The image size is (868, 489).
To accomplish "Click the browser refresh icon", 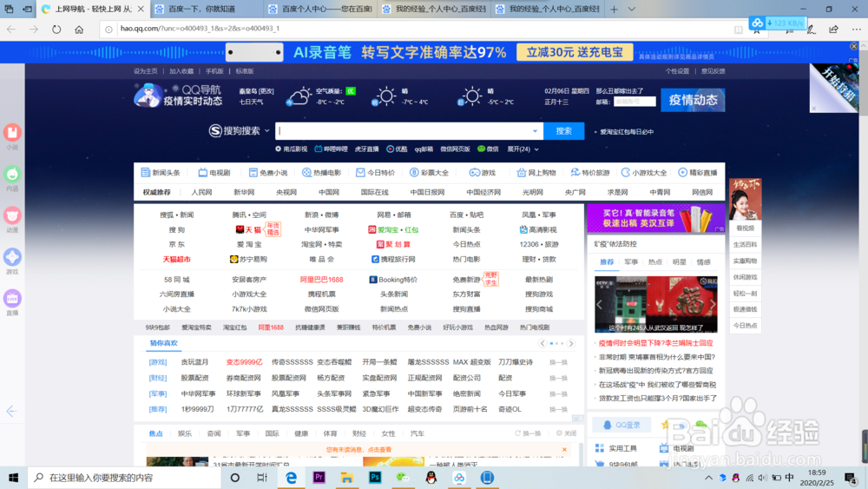I will 56,30.
